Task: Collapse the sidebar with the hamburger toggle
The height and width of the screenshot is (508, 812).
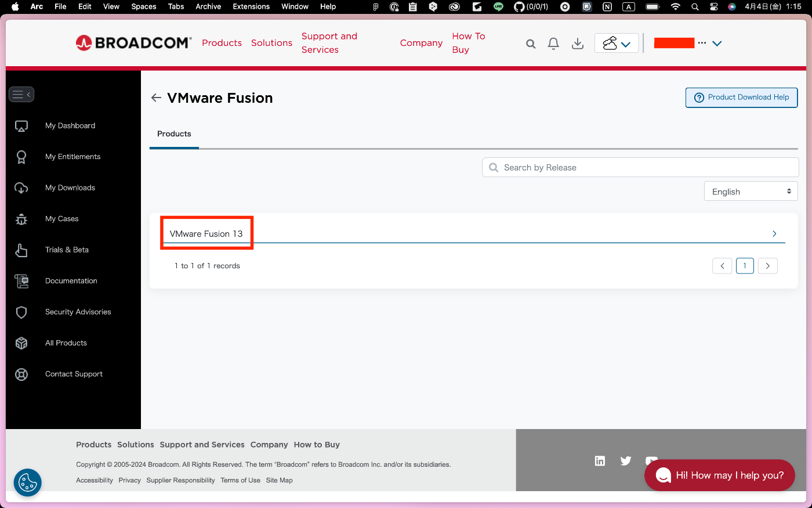Action: pos(21,94)
